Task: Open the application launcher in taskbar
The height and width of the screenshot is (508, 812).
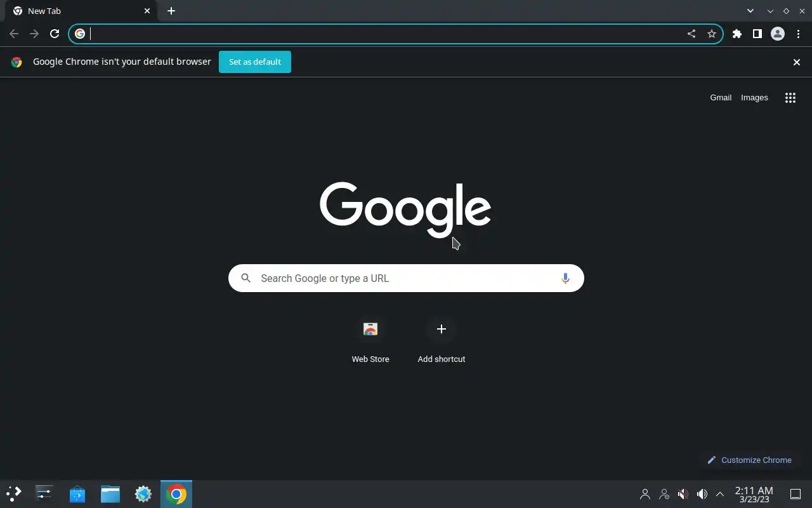Action: click(x=13, y=493)
